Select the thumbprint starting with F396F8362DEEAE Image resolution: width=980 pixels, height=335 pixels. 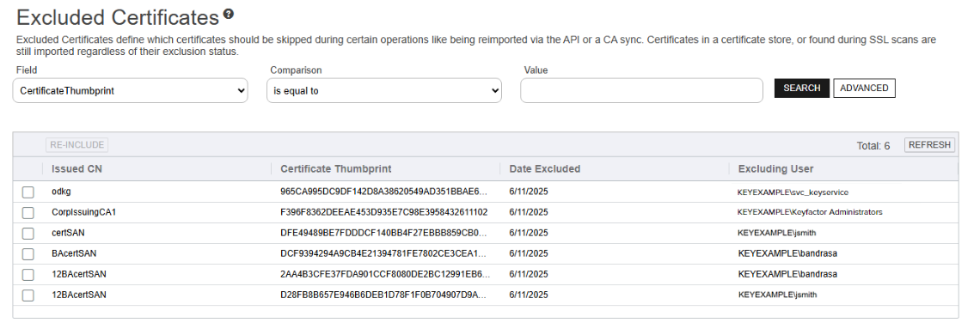[383, 212]
